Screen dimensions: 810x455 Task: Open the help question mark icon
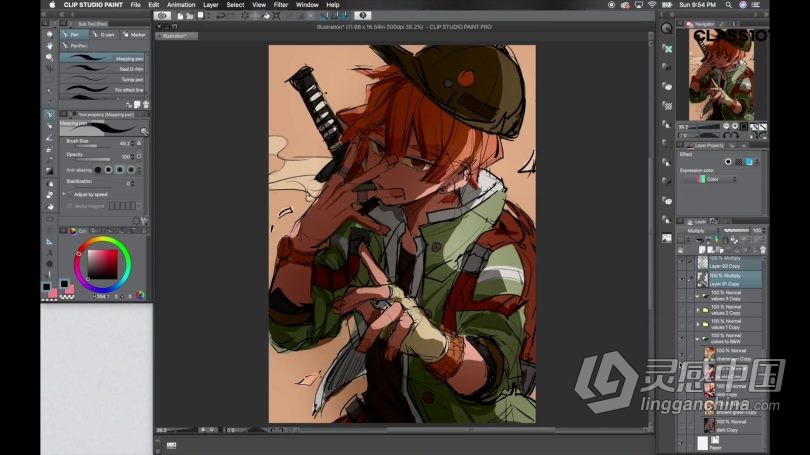pos(363,15)
